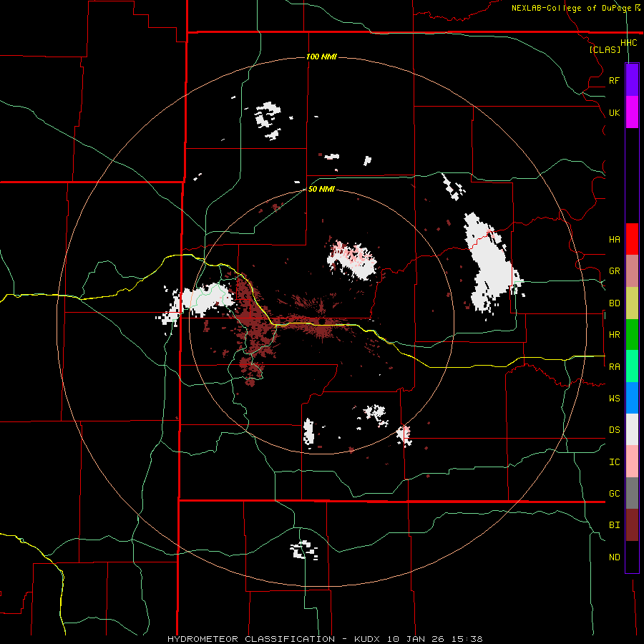The height and width of the screenshot is (644, 644).
Task: Click the HA red legend swatch
Action: click(632, 239)
